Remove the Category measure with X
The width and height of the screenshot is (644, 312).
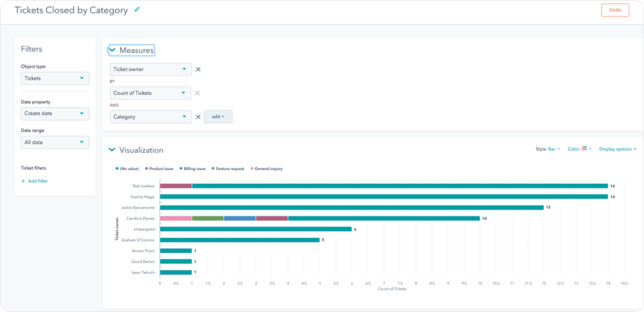tap(198, 117)
